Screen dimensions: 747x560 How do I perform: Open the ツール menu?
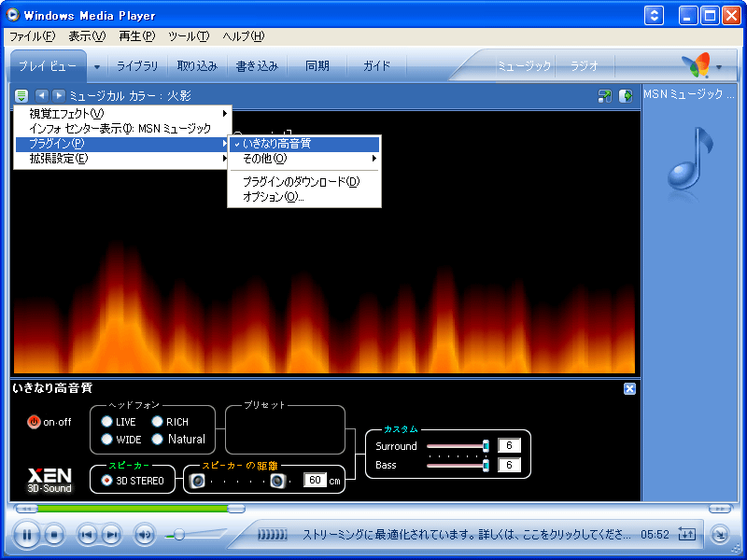pyautogui.click(x=189, y=36)
